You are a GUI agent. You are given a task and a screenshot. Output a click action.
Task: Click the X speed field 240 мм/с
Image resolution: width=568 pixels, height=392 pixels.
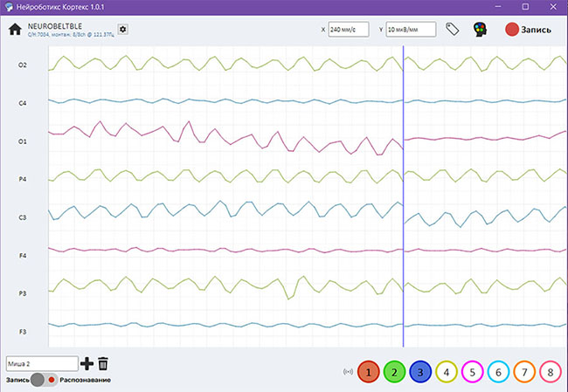[349, 29]
